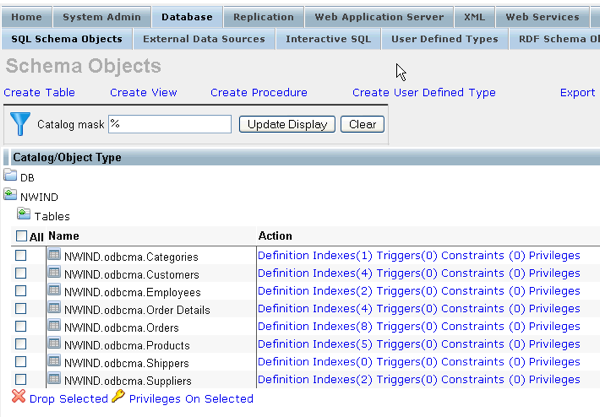
Task: Click the key icon for Privileges
Action: coord(118,398)
